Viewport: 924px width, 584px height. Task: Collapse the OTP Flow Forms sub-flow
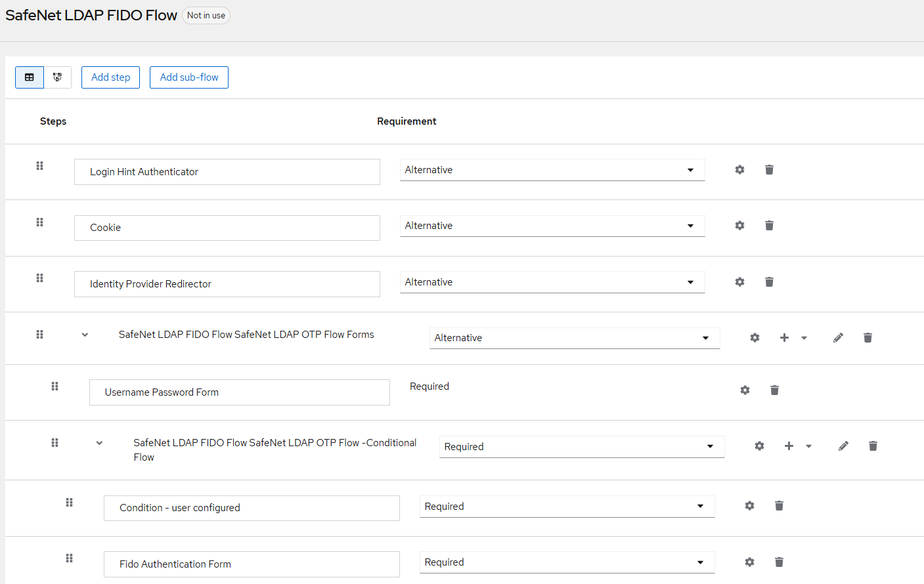pyautogui.click(x=85, y=335)
